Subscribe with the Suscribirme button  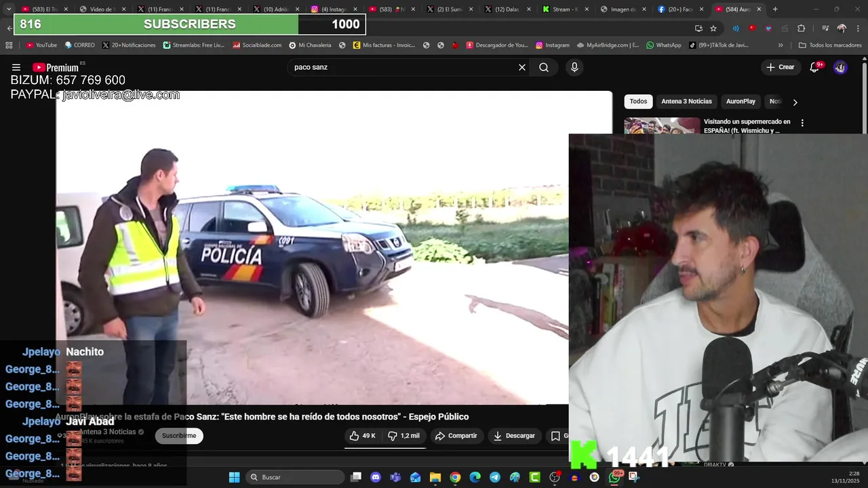pos(179,436)
